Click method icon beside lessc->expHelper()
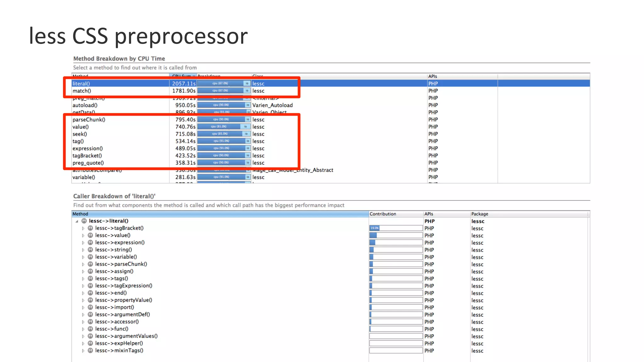This screenshot has width=644, height=362. tap(90, 343)
